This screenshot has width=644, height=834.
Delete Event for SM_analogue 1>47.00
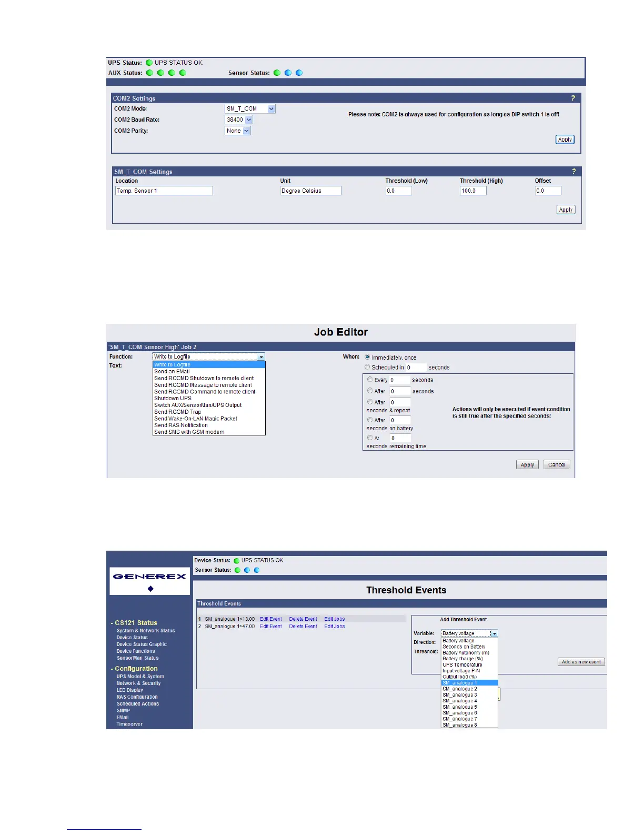point(303,626)
